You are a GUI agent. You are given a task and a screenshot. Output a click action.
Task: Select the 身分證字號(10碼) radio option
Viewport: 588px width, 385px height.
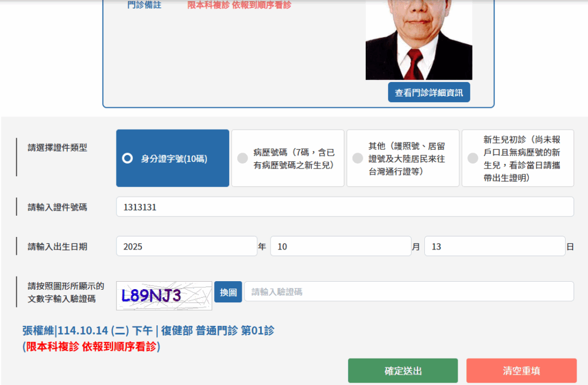point(127,158)
